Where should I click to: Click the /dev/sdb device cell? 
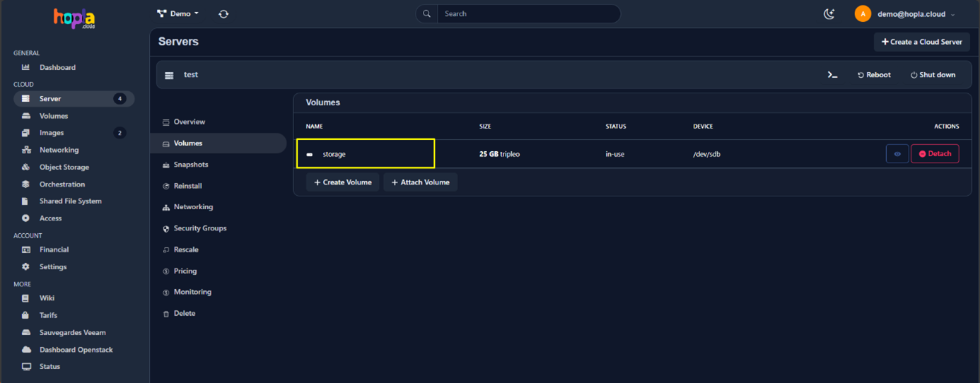click(707, 154)
